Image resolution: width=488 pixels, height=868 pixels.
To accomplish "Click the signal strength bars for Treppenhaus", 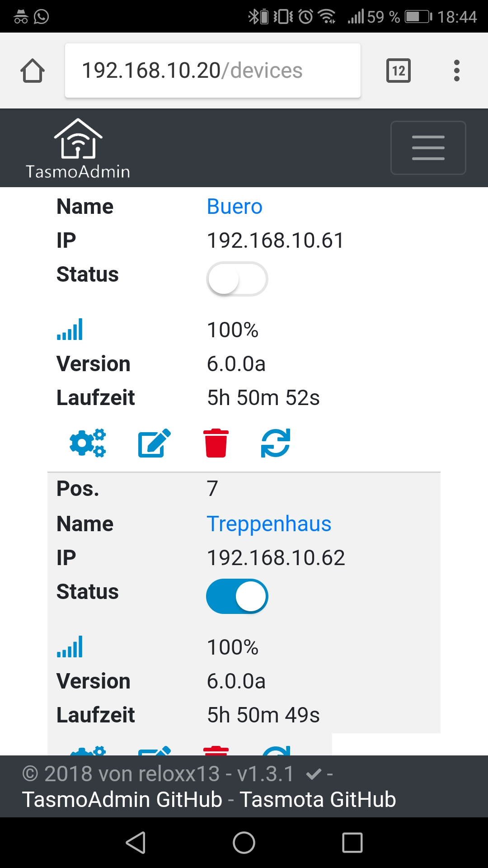I will point(69,647).
